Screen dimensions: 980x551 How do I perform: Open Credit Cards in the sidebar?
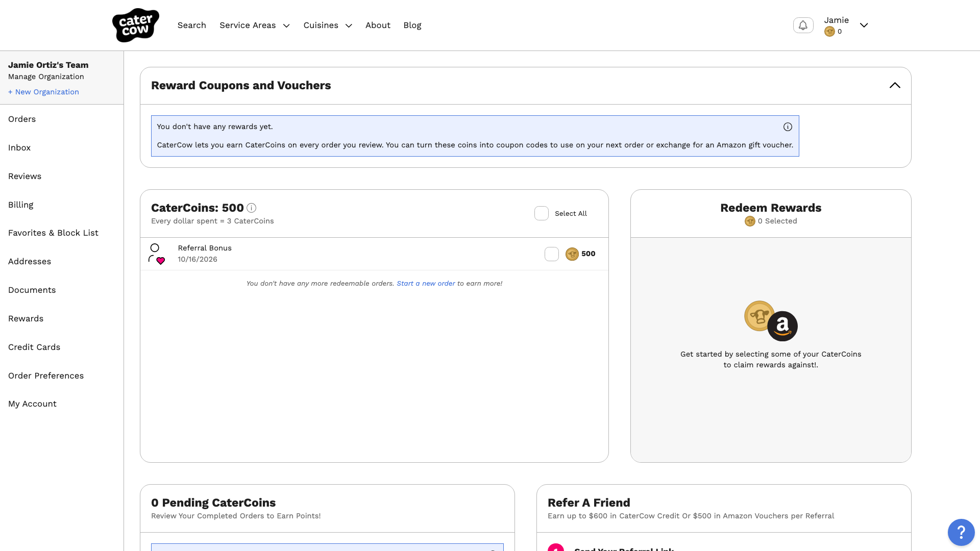pos(34,347)
